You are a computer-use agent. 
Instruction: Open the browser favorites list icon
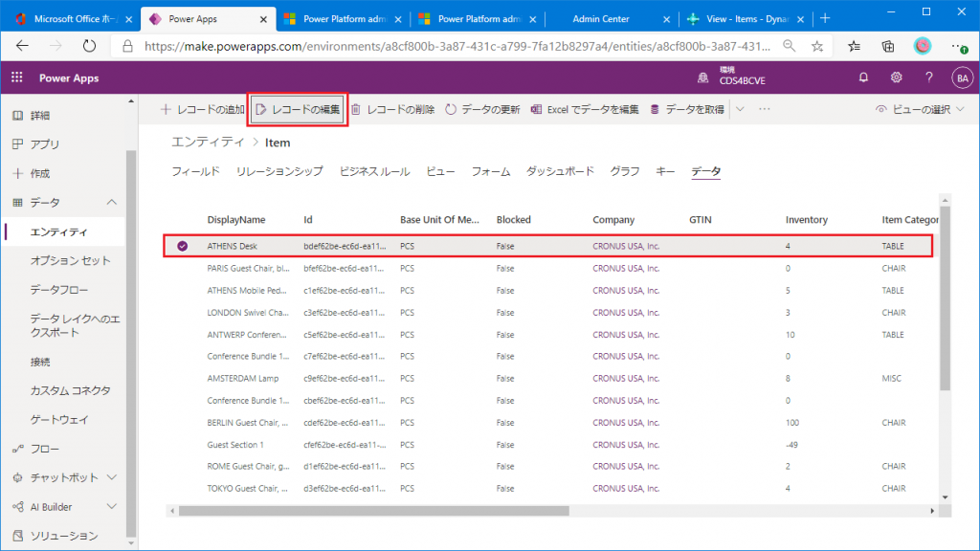[854, 46]
